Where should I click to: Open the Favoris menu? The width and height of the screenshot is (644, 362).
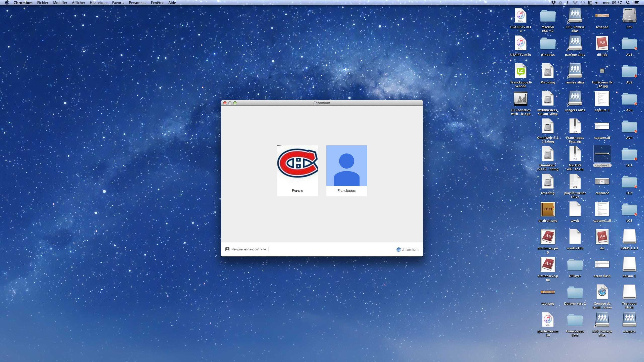118,3
